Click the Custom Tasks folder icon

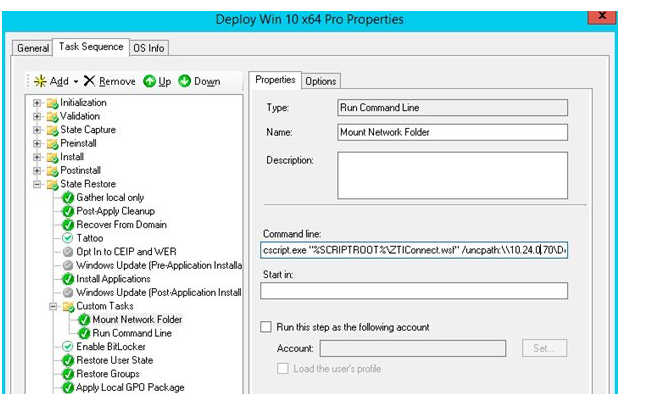68,307
